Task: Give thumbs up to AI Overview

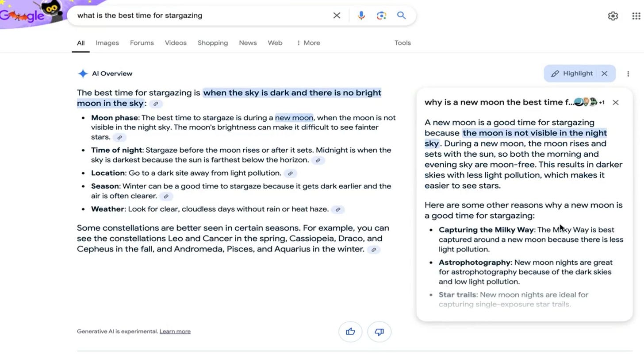Action: coord(350,332)
